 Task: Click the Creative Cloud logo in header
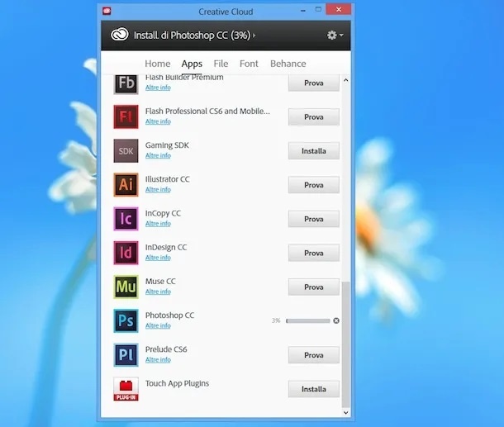pyautogui.click(x=120, y=35)
